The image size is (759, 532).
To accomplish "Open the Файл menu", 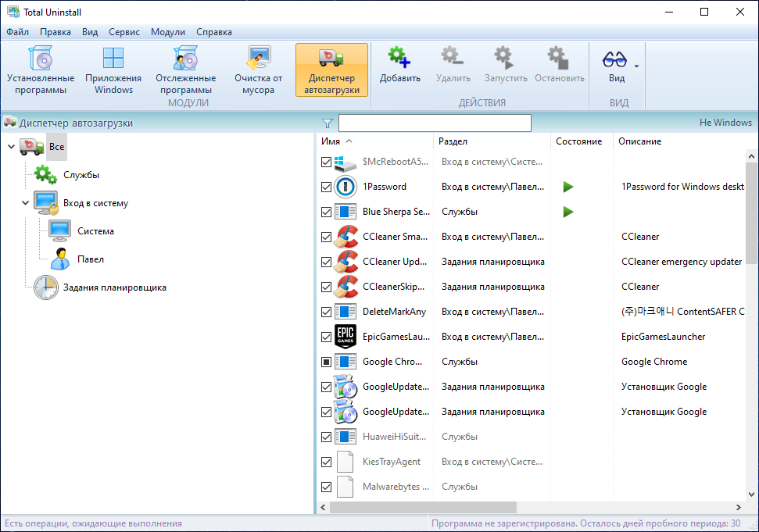I will coord(17,32).
